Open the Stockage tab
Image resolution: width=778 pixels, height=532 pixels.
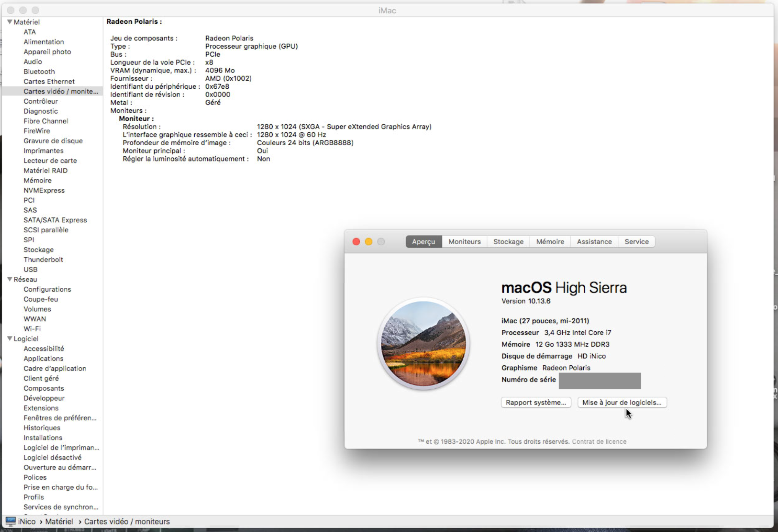[508, 241]
